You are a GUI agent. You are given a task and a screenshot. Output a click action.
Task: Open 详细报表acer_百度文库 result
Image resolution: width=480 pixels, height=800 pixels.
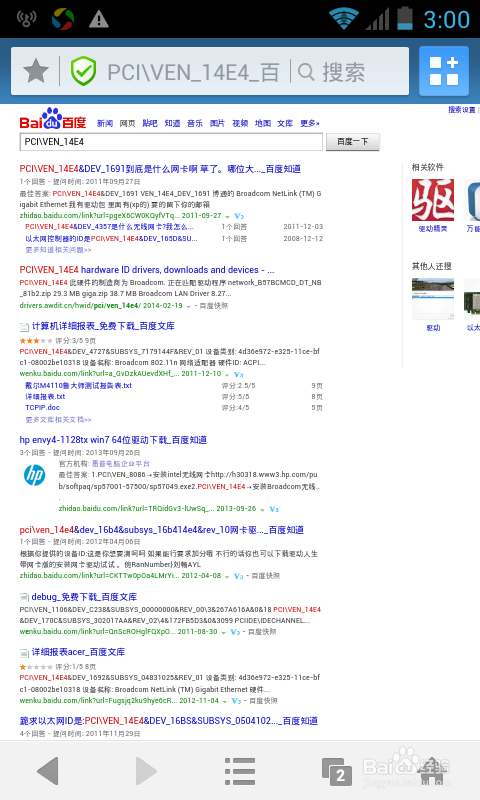78,652
